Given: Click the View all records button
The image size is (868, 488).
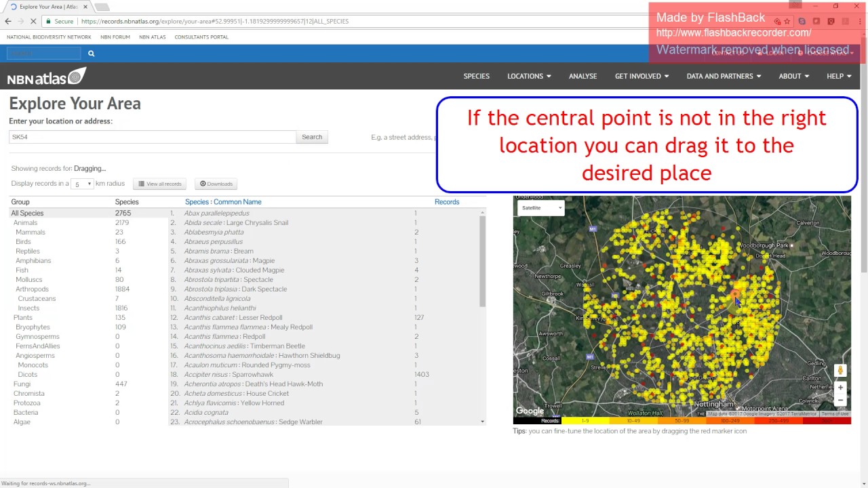Looking at the screenshot, I should pos(160,184).
